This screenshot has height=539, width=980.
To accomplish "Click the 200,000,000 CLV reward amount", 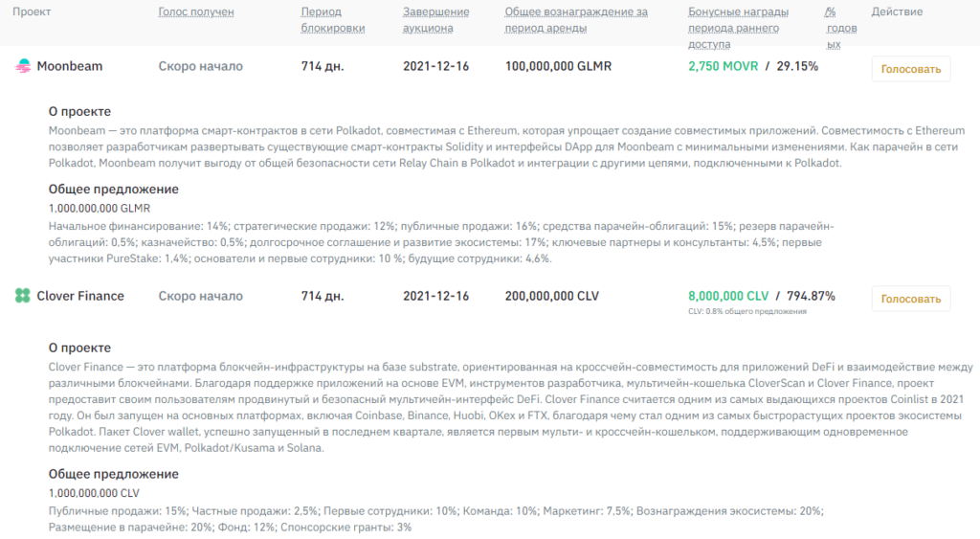I will pos(551,297).
